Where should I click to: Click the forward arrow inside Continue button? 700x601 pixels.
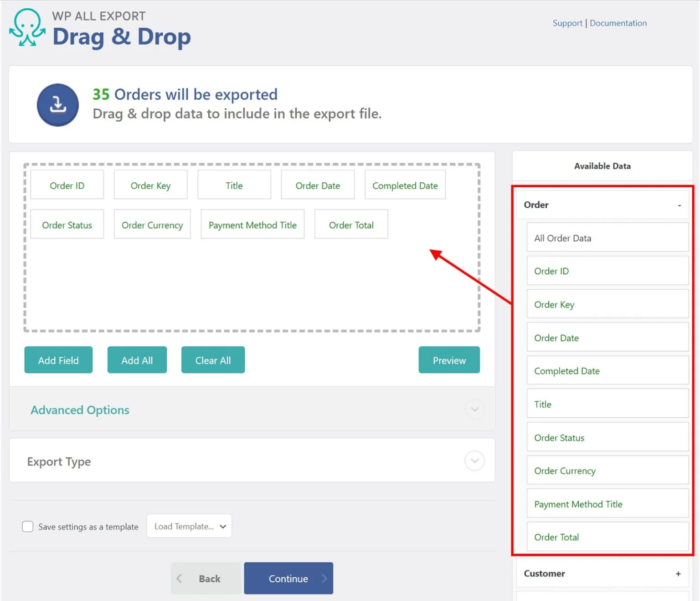point(325,578)
